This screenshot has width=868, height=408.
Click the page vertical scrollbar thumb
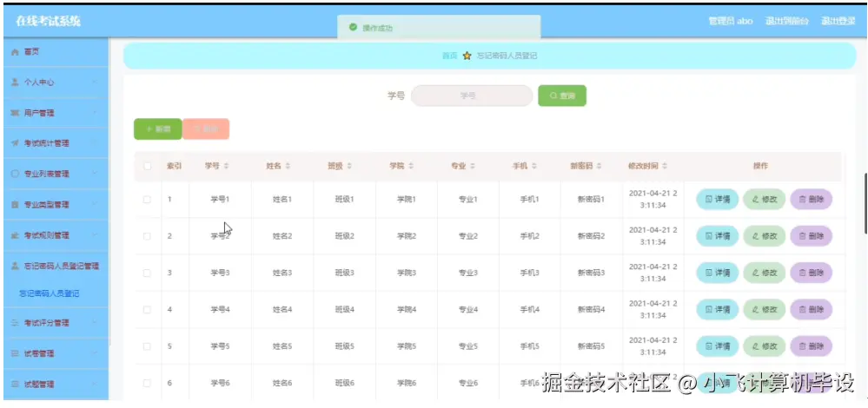[x=865, y=204]
